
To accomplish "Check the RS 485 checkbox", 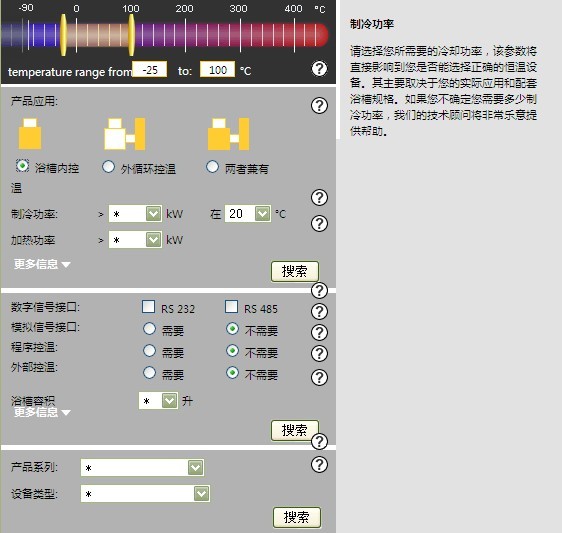I will coord(232,307).
